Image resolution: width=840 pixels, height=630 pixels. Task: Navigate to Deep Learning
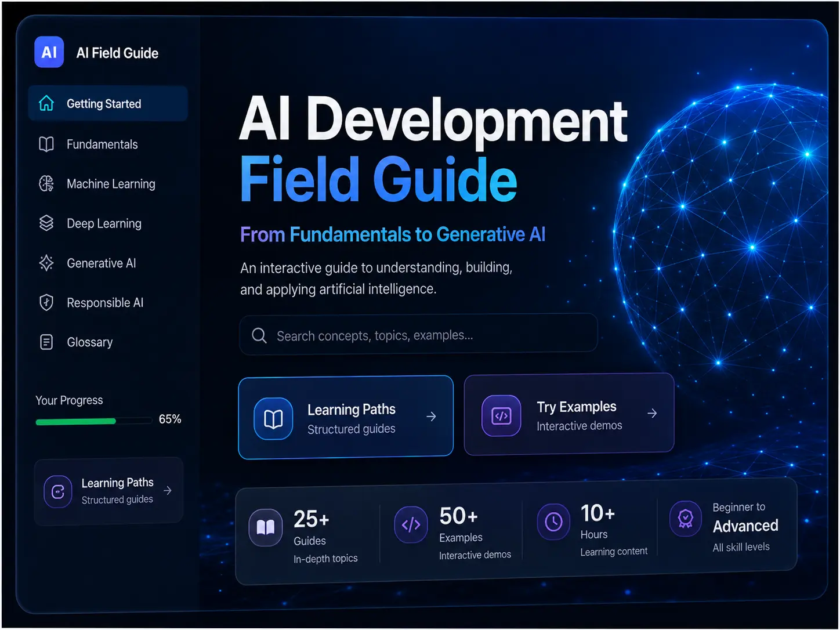click(x=108, y=223)
